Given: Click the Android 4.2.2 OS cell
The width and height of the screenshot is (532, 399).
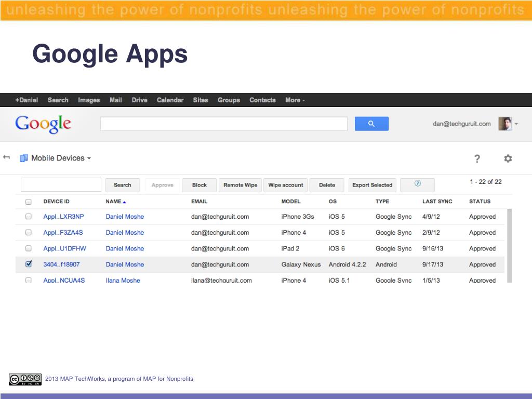Looking at the screenshot, I should point(348,264).
